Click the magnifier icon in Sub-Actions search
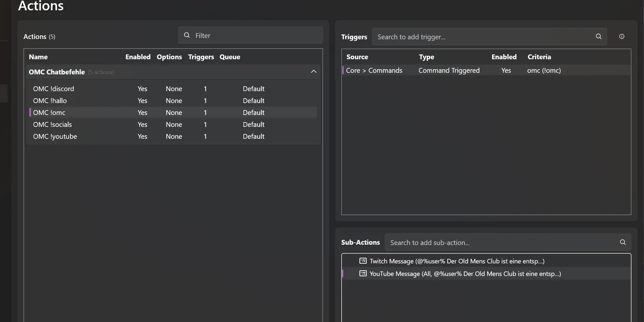Viewport: 644px width, 322px height. (x=622, y=242)
